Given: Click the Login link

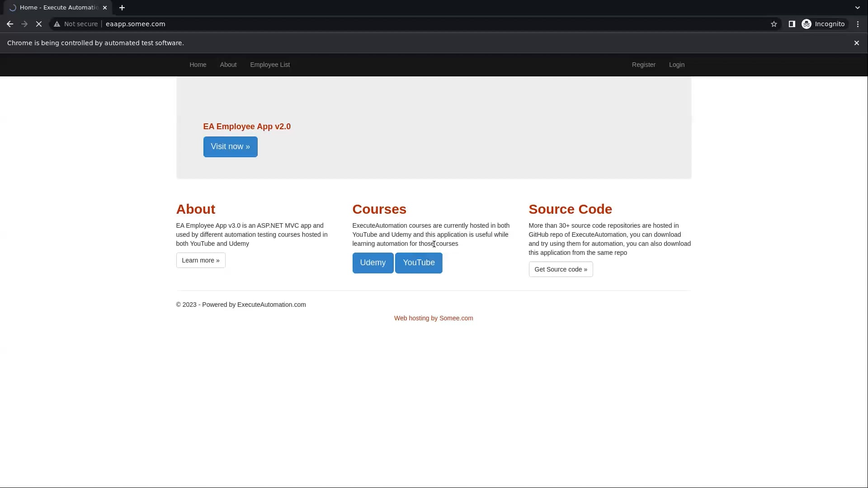Looking at the screenshot, I should (676, 65).
